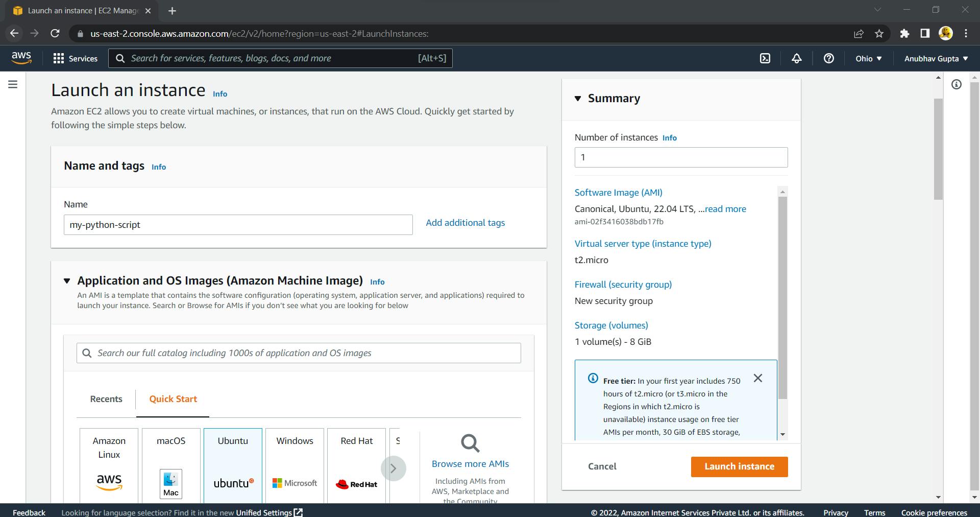Screen dimensions: 980x517
Task: Click the Browse more AMIs magnifier icon
Action: click(x=470, y=443)
